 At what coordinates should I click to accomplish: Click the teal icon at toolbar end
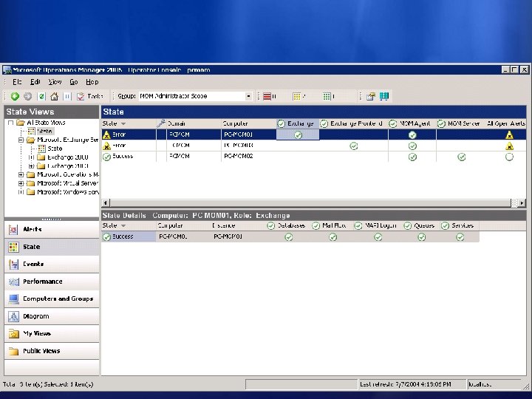coord(384,96)
